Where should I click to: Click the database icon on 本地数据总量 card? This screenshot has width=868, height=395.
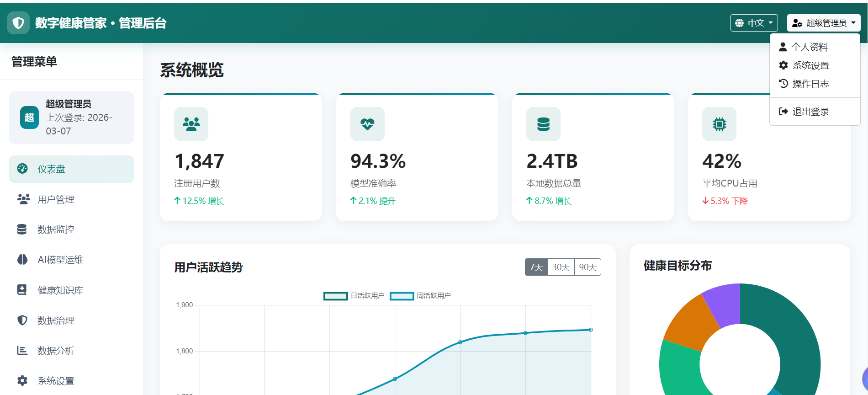point(543,124)
